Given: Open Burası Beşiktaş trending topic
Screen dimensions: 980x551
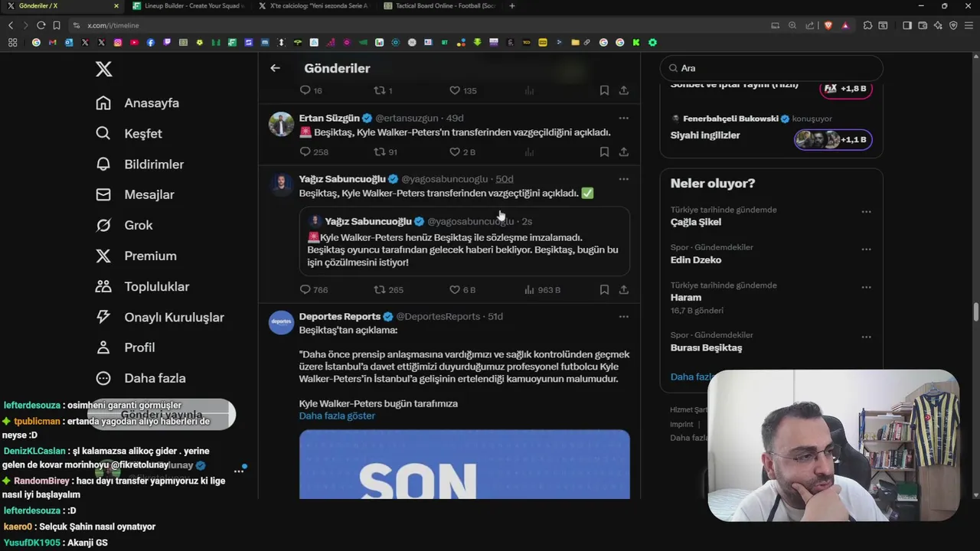Looking at the screenshot, I should (x=706, y=347).
